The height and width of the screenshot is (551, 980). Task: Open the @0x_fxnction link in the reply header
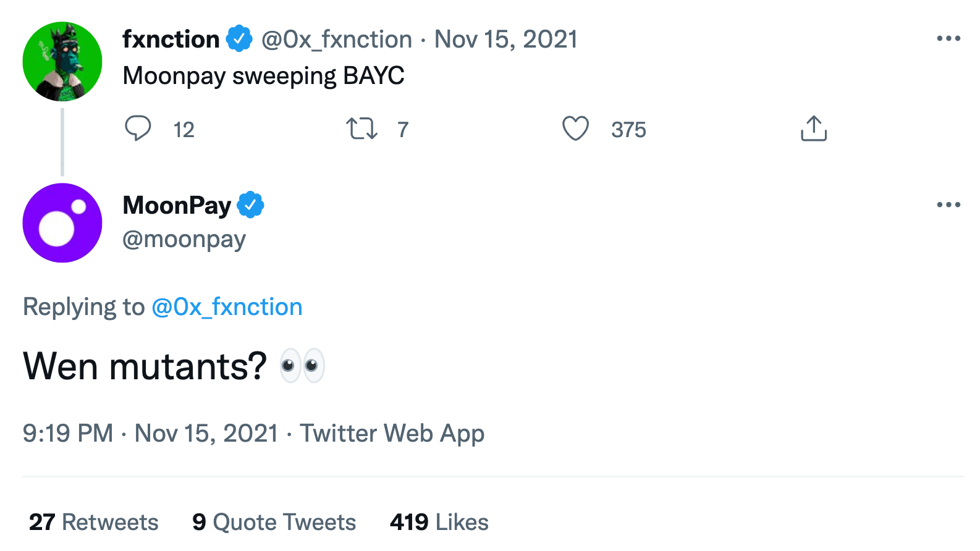(226, 306)
